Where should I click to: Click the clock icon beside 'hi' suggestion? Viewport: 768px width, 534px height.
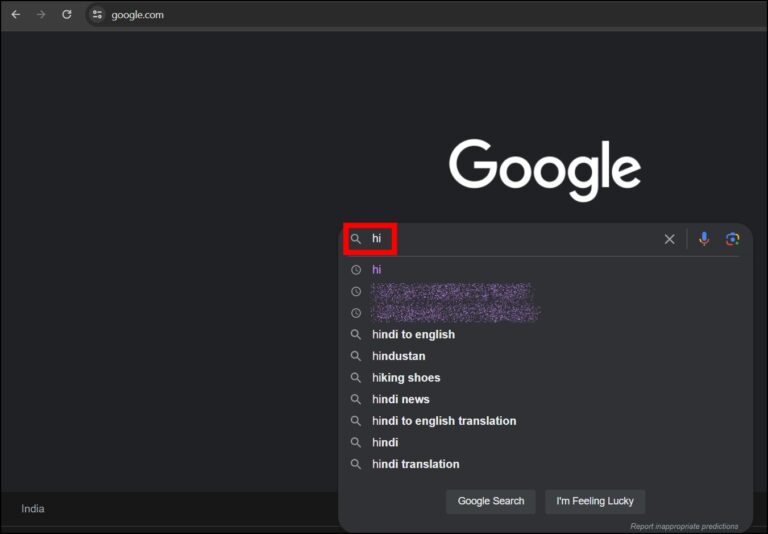356,270
